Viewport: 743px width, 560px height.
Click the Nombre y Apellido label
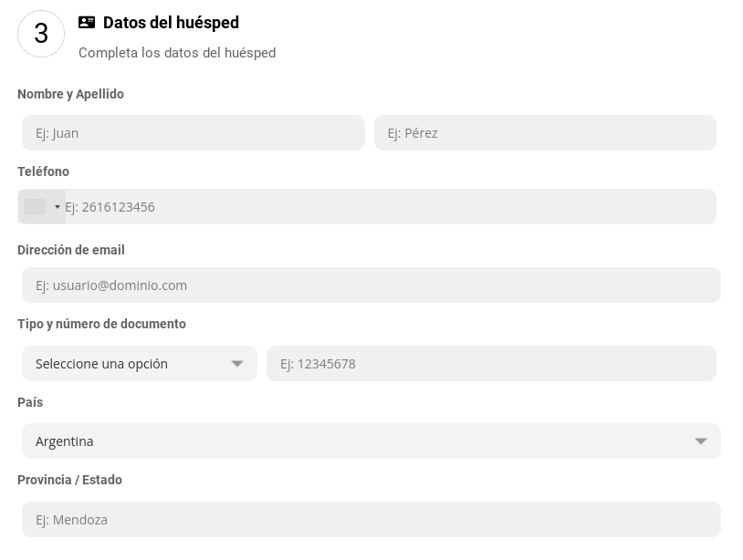pos(70,94)
